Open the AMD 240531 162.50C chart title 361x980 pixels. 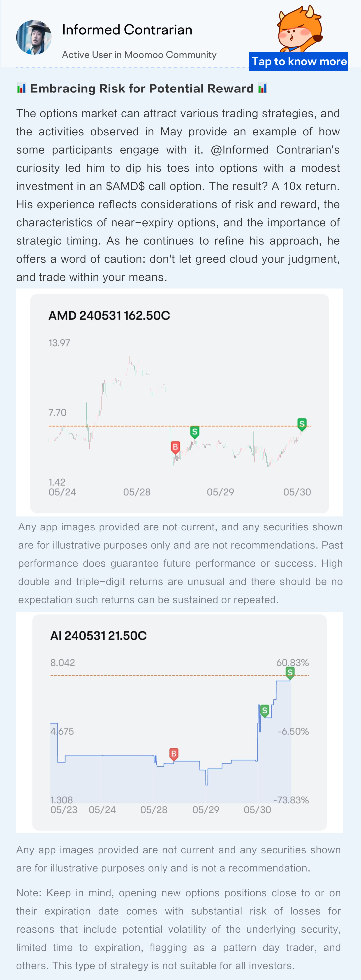(x=109, y=315)
